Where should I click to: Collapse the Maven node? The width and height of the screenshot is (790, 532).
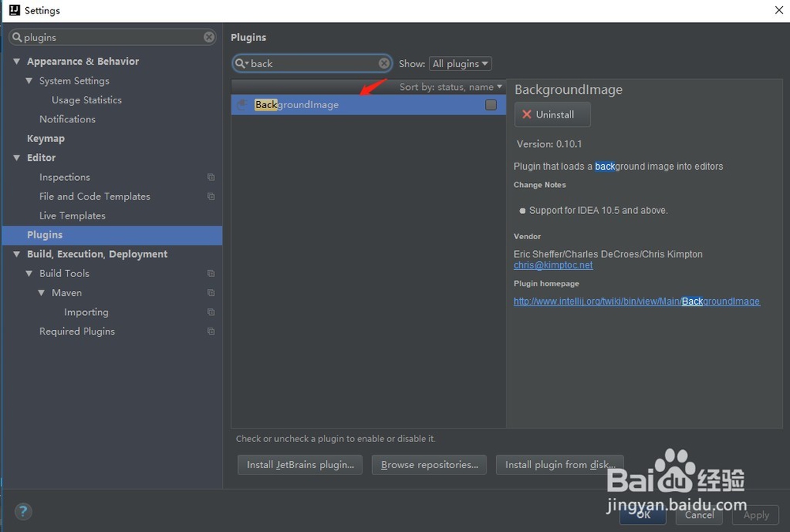(41, 292)
